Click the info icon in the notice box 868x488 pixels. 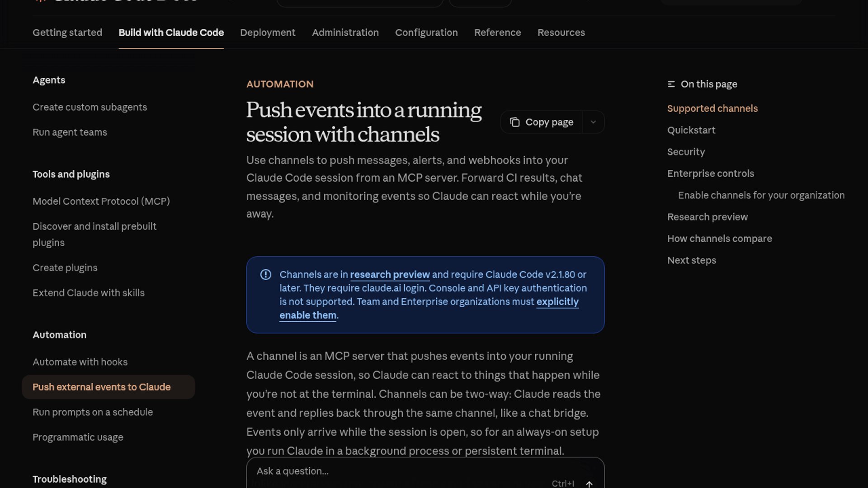click(266, 275)
